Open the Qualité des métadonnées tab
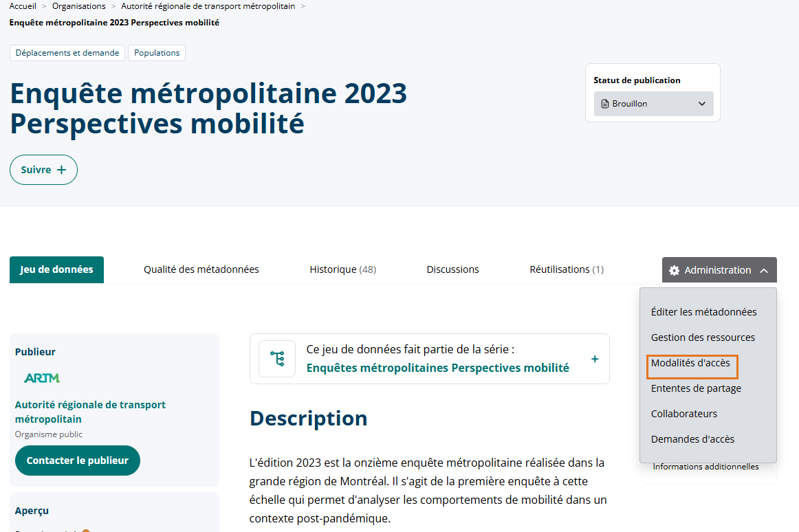The width and height of the screenshot is (799, 532). [201, 269]
